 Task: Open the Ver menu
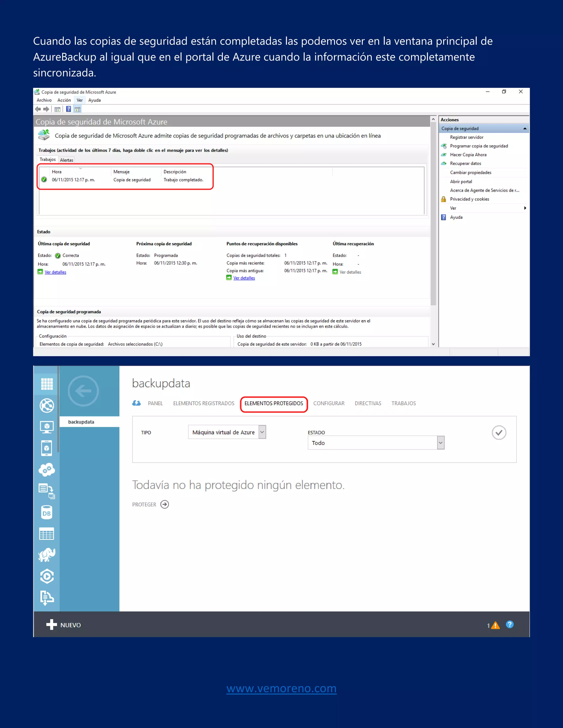pyautogui.click(x=79, y=100)
